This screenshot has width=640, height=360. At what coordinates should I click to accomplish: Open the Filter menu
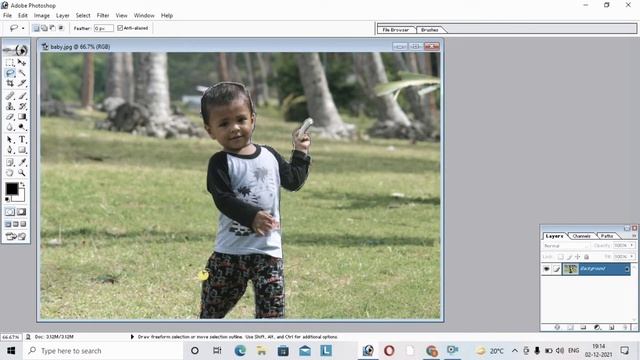(103, 16)
